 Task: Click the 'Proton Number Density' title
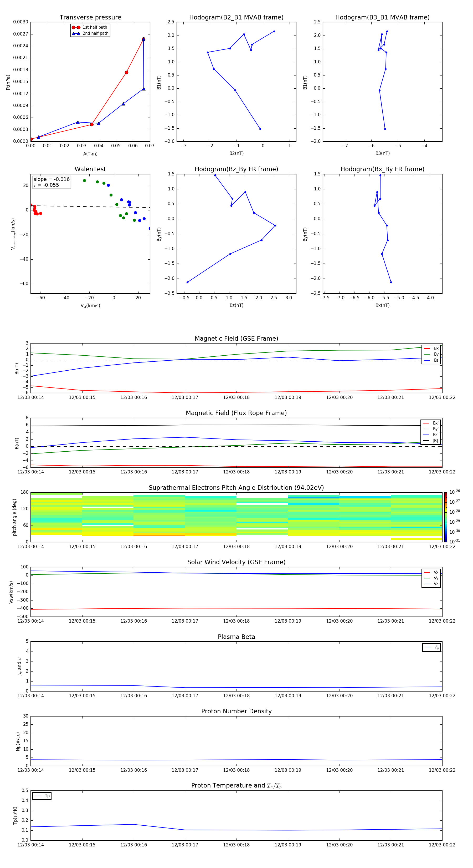pyautogui.click(x=236, y=711)
